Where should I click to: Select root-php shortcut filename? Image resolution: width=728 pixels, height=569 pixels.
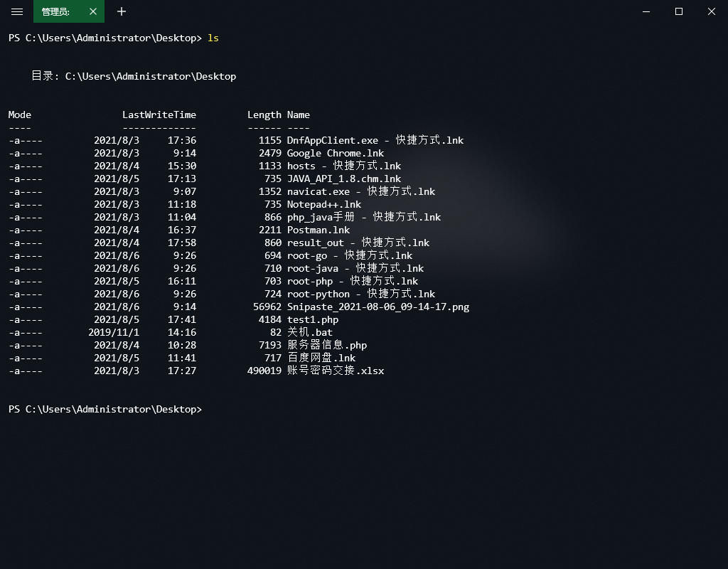(x=353, y=281)
